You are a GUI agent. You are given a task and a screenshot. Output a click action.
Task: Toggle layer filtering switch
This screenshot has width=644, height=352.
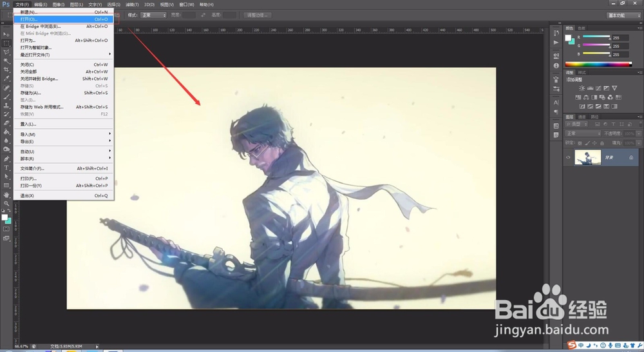[640, 124]
